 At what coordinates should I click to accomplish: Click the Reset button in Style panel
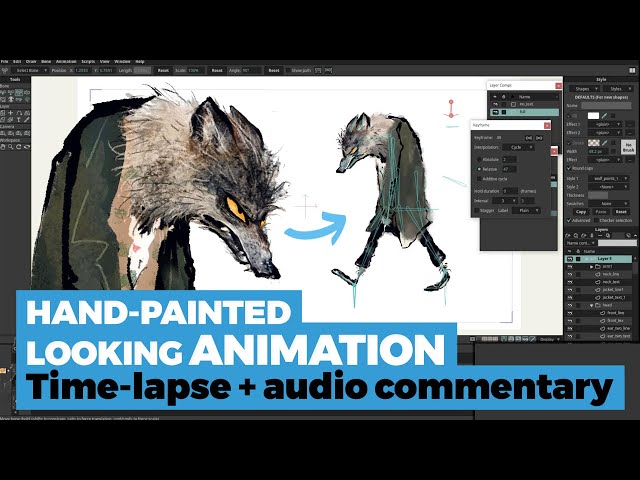pos(621,212)
